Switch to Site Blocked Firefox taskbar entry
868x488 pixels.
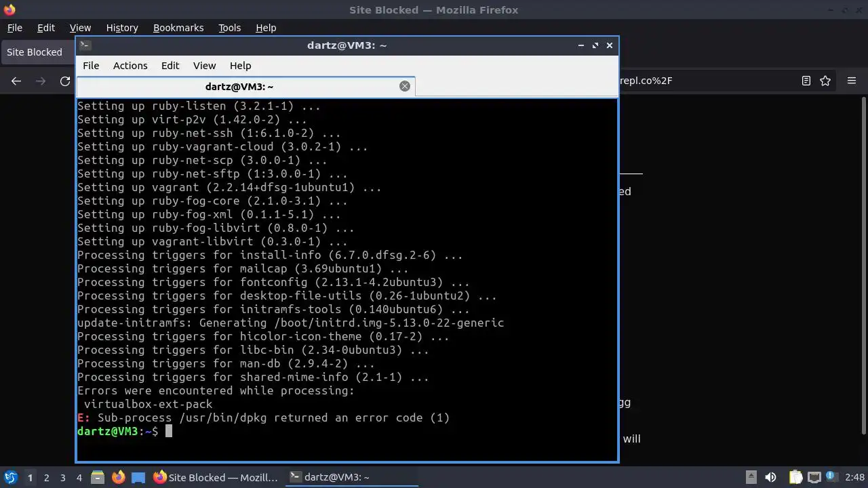(x=216, y=477)
